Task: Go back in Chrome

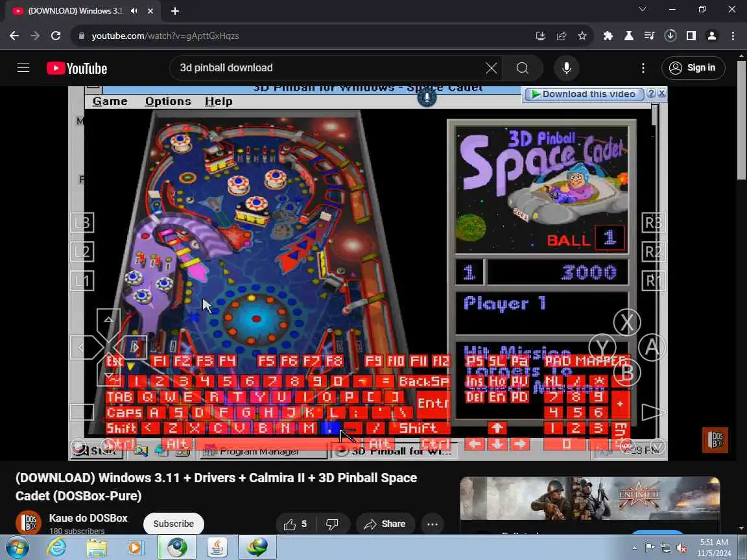Action: click(14, 36)
